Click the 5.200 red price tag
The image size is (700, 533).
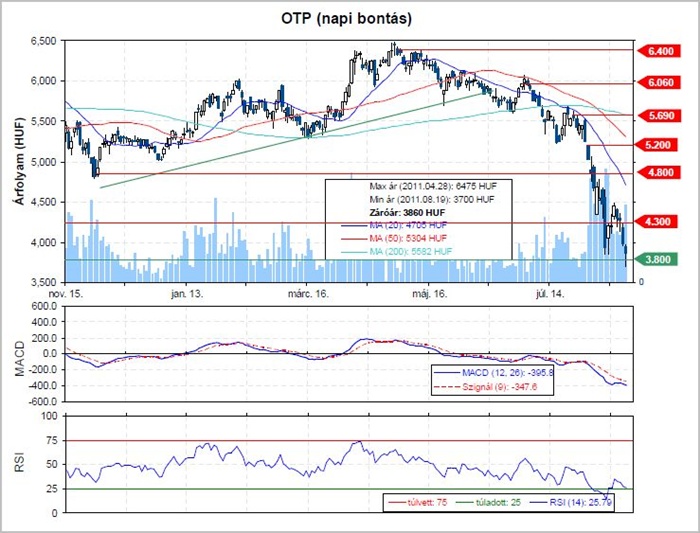click(x=656, y=145)
